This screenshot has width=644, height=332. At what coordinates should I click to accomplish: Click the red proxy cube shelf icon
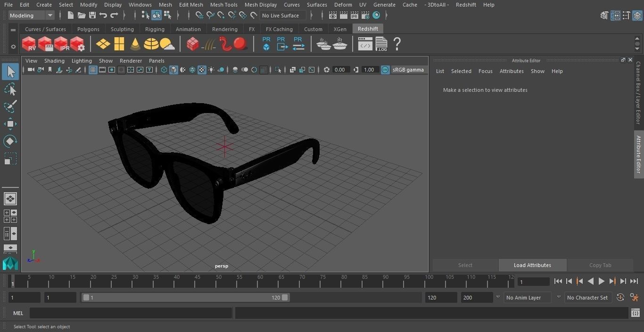point(192,44)
